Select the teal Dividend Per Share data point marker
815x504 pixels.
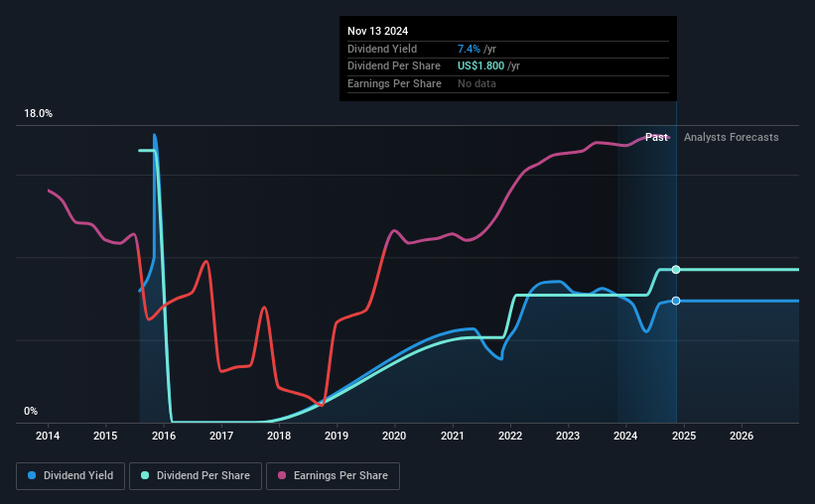pyautogui.click(x=676, y=269)
